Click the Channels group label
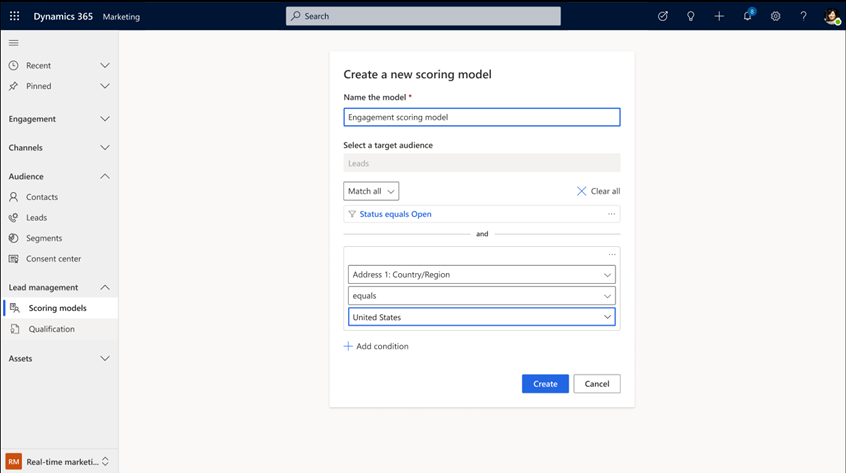The width and height of the screenshot is (846, 473). (x=25, y=147)
